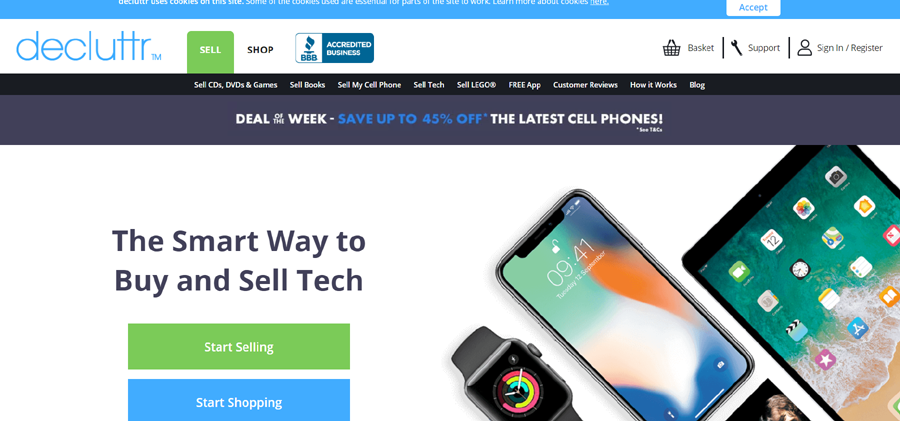Click the Support wrench icon
The width and height of the screenshot is (900, 421).
tap(736, 48)
